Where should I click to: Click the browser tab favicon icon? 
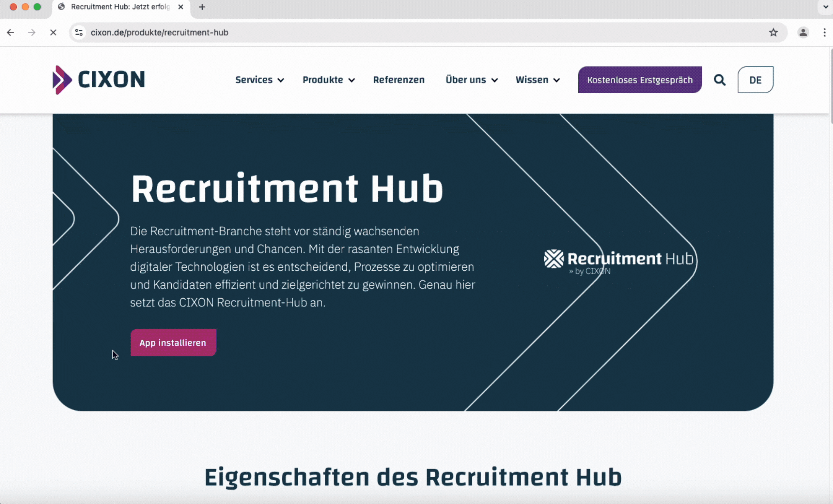tap(62, 7)
